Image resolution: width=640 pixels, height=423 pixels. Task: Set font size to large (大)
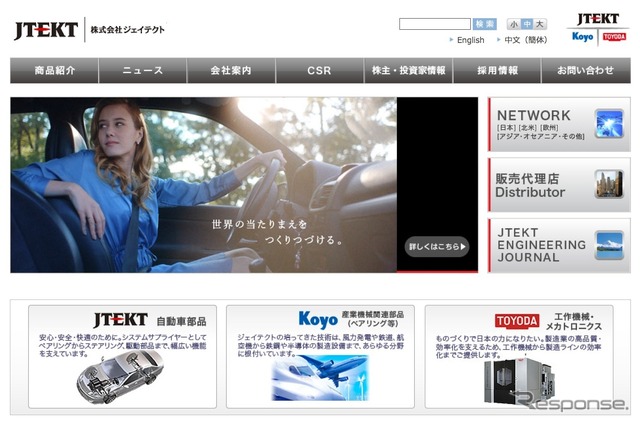(540, 24)
